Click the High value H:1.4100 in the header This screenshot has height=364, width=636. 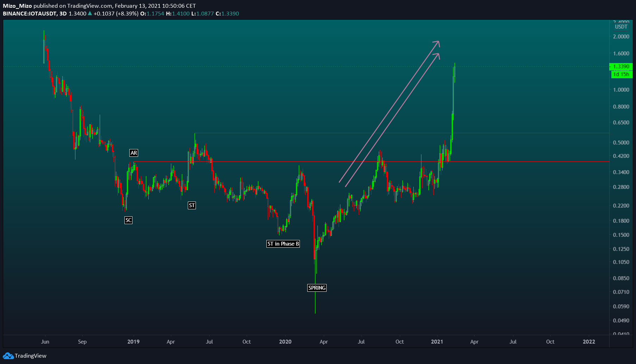[x=178, y=14]
